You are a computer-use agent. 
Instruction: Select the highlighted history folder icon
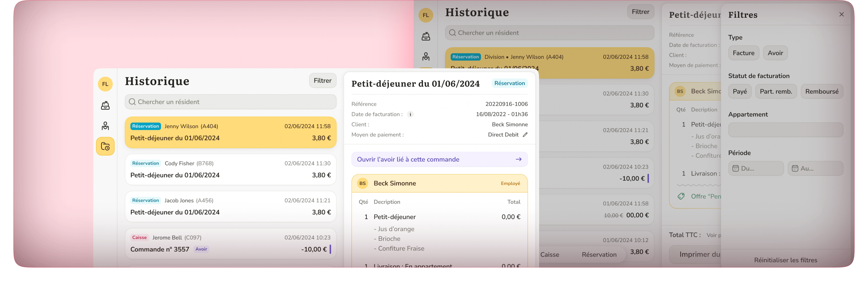click(x=105, y=146)
